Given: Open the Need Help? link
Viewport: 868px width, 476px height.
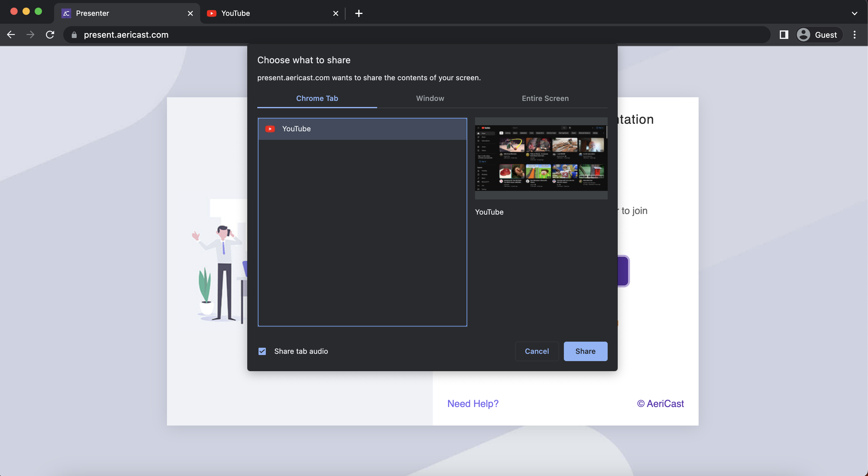Looking at the screenshot, I should (x=472, y=404).
